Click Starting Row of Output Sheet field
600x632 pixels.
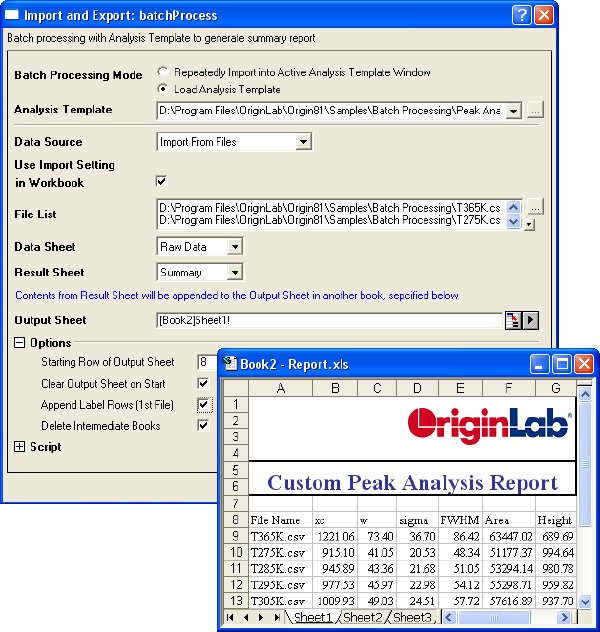(x=207, y=362)
